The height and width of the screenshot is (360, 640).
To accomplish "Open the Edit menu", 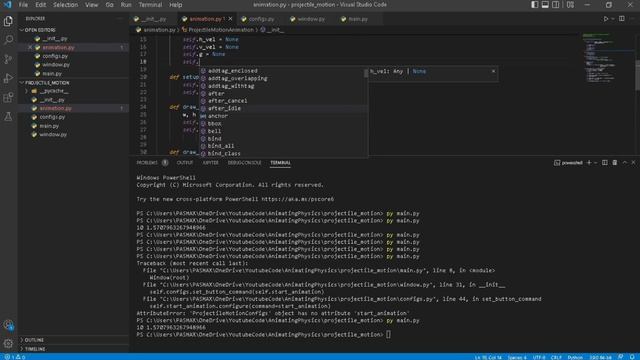I will (x=40, y=5).
